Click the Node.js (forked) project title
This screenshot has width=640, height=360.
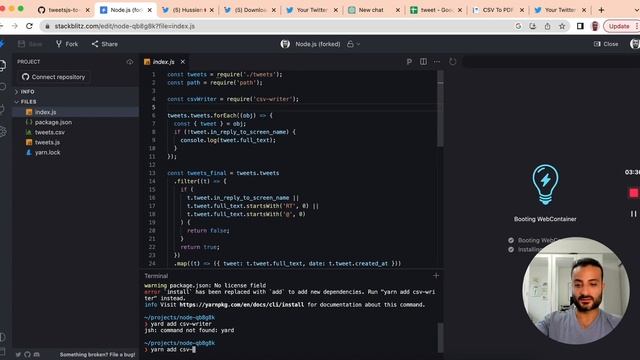[318, 44]
